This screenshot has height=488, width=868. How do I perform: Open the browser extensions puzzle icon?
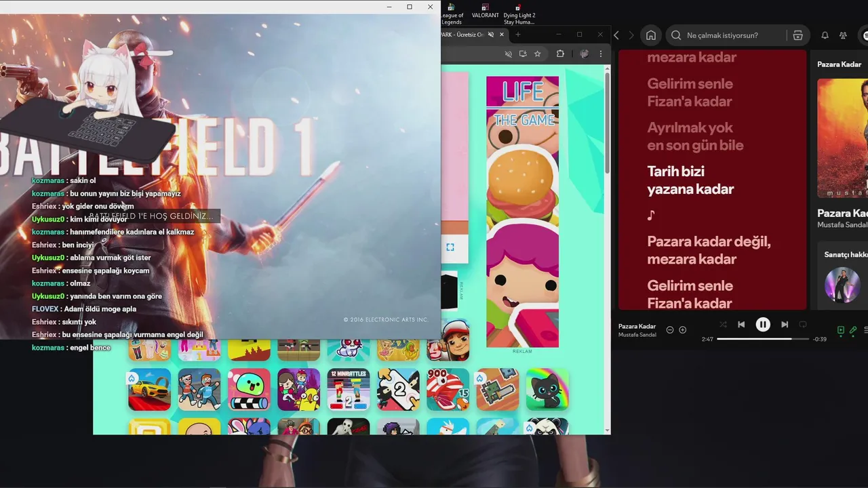tap(560, 54)
